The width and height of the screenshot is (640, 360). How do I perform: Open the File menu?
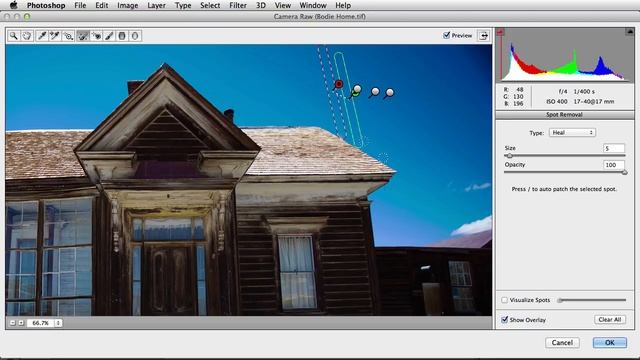coord(80,5)
